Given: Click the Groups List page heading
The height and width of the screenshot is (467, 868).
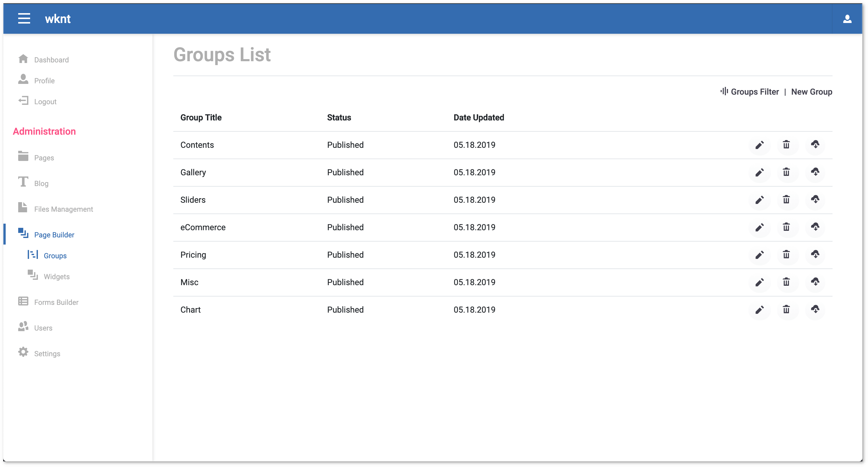Looking at the screenshot, I should (x=222, y=54).
